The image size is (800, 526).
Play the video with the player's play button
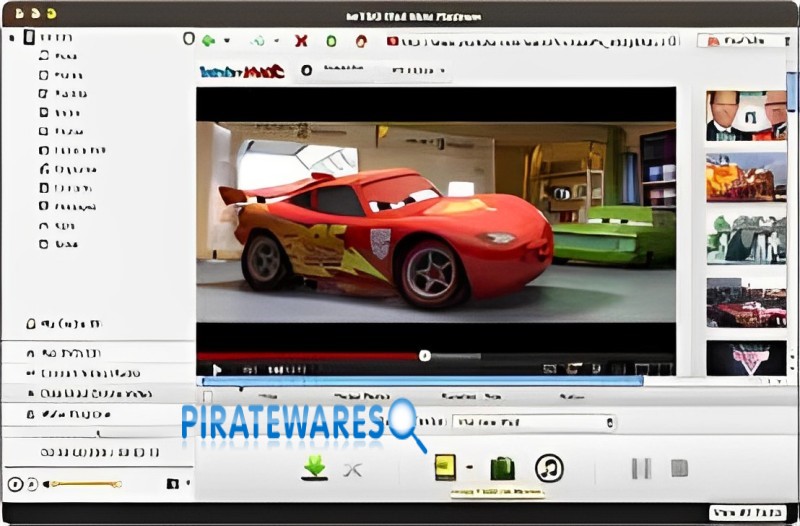pyautogui.click(x=217, y=369)
